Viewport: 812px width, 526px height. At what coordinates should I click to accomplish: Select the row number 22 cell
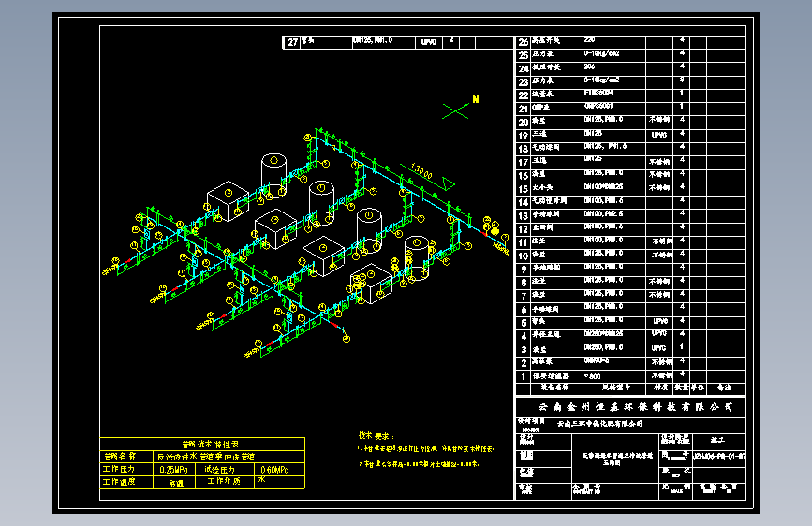coord(524,95)
